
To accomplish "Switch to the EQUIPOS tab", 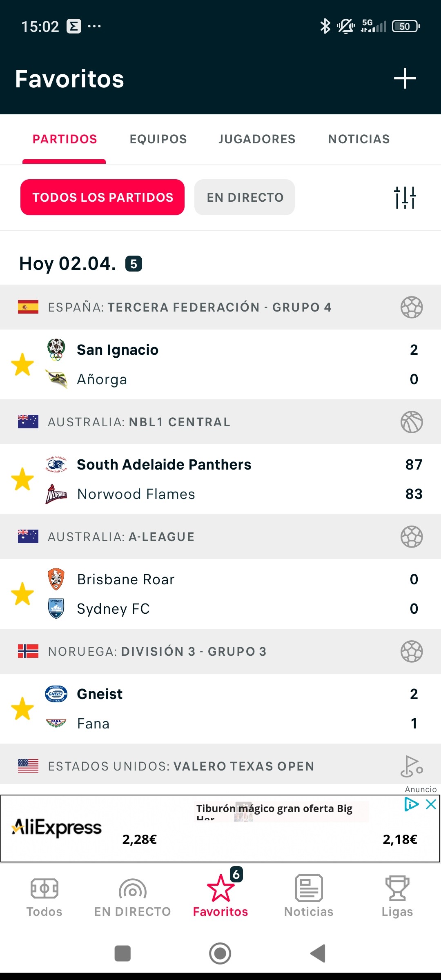I will tap(158, 139).
